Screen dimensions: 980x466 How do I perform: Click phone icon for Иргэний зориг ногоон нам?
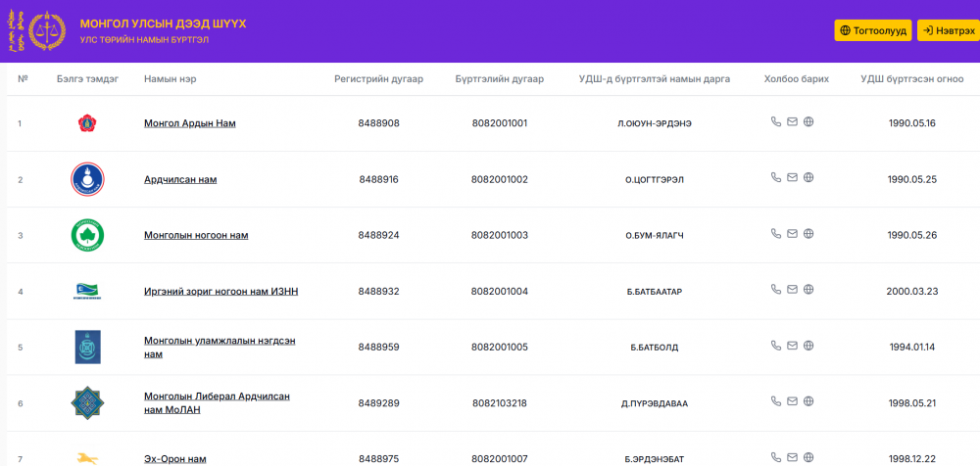coord(776,290)
